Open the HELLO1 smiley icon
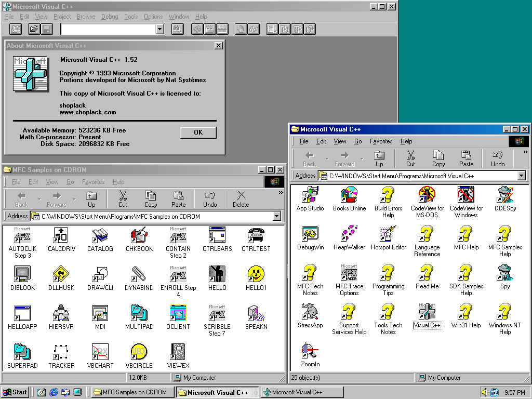This screenshot has height=399, width=532. point(256,273)
